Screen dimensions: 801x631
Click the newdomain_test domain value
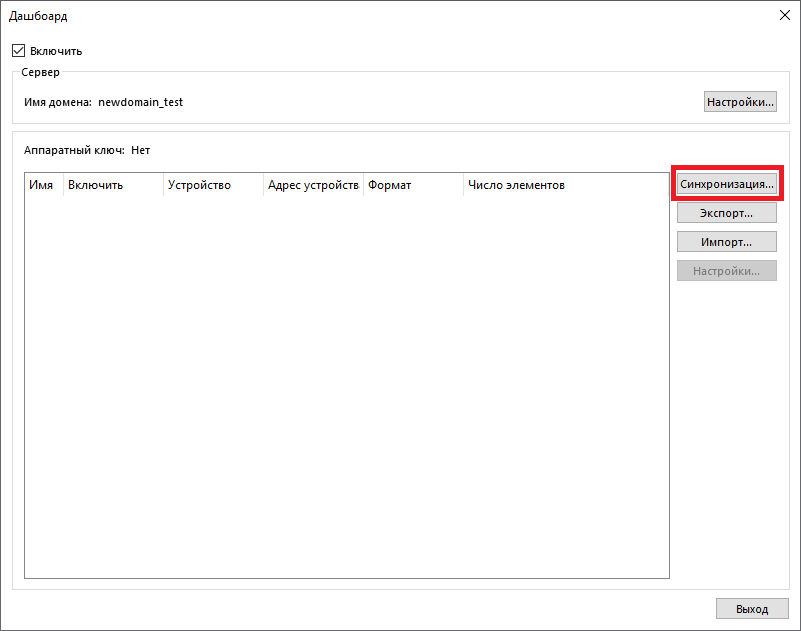(141, 102)
